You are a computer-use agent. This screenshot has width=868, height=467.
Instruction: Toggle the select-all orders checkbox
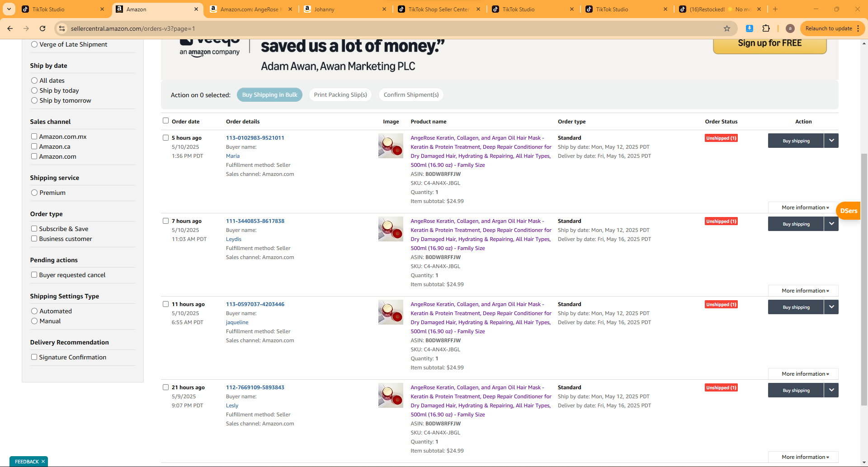click(165, 121)
